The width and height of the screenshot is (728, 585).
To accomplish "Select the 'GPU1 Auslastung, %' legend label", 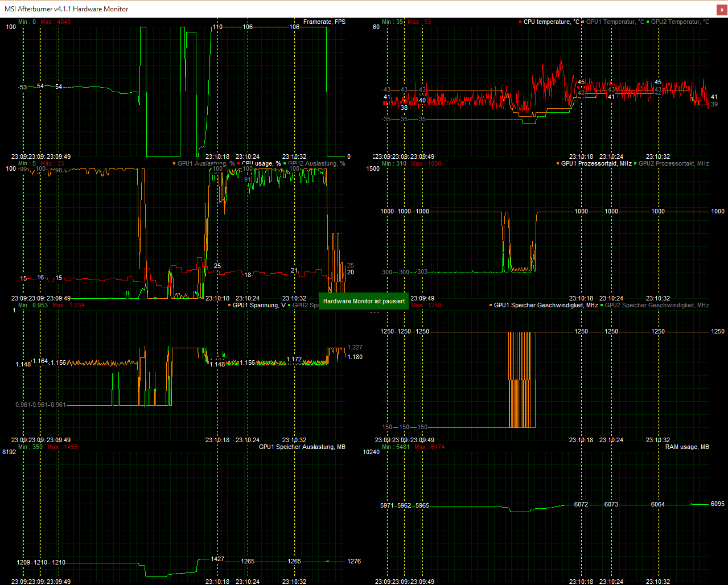I will pyautogui.click(x=206, y=163).
